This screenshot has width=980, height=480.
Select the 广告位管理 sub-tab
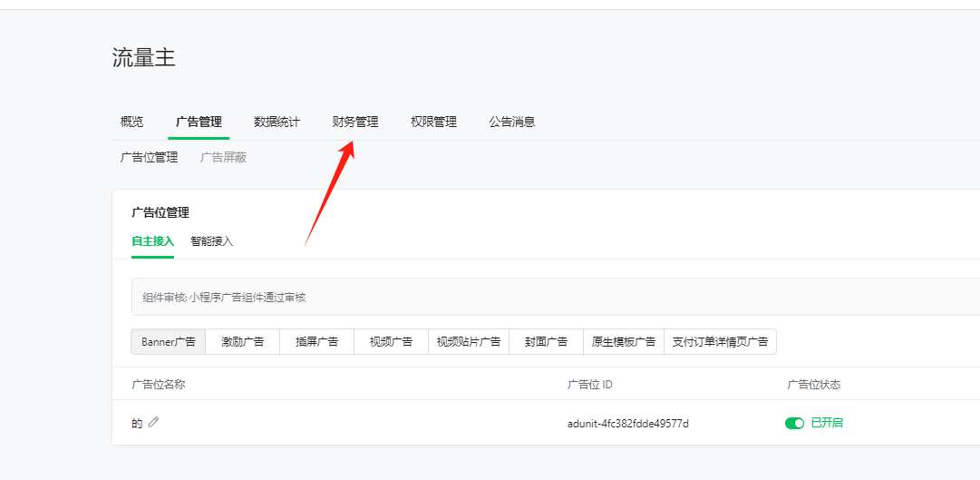[x=149, y=157]
